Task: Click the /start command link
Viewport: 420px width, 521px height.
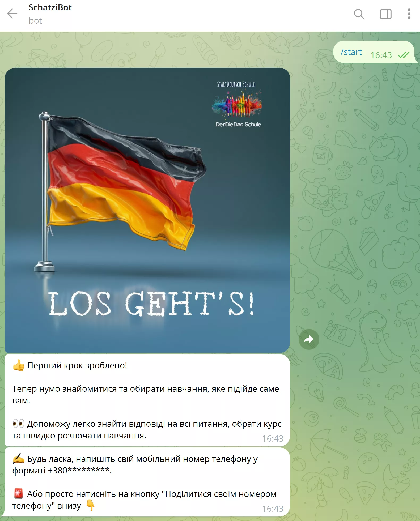Action: coord(351,52)
